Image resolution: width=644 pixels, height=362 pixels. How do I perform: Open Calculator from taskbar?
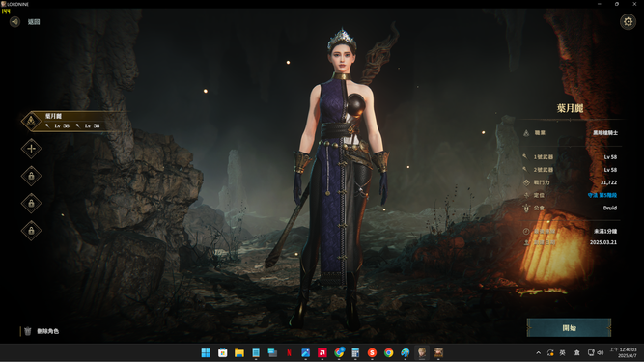355,352
